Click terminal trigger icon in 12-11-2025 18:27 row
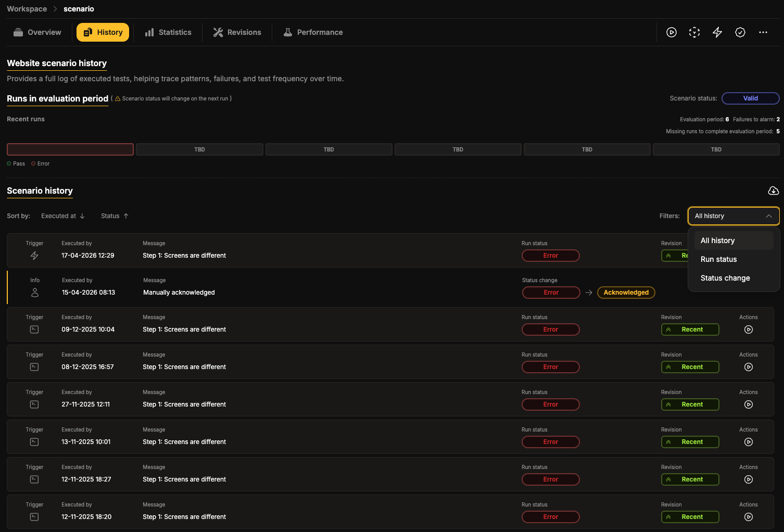The height and width of the screenshot is (532, 784). point(34,479)
